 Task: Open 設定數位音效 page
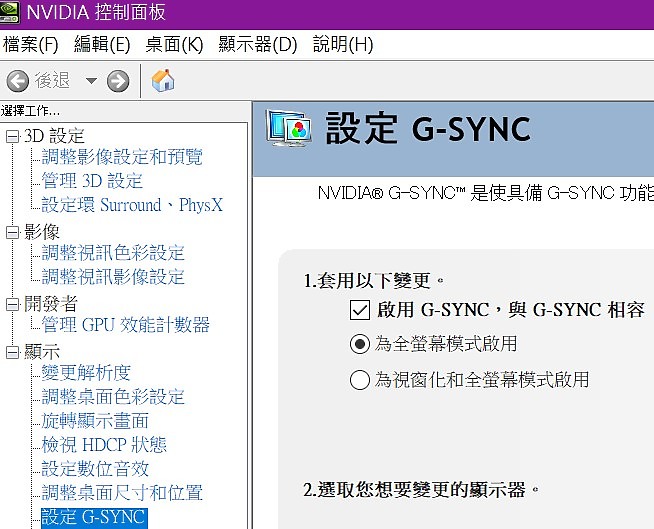coord(95,469)
